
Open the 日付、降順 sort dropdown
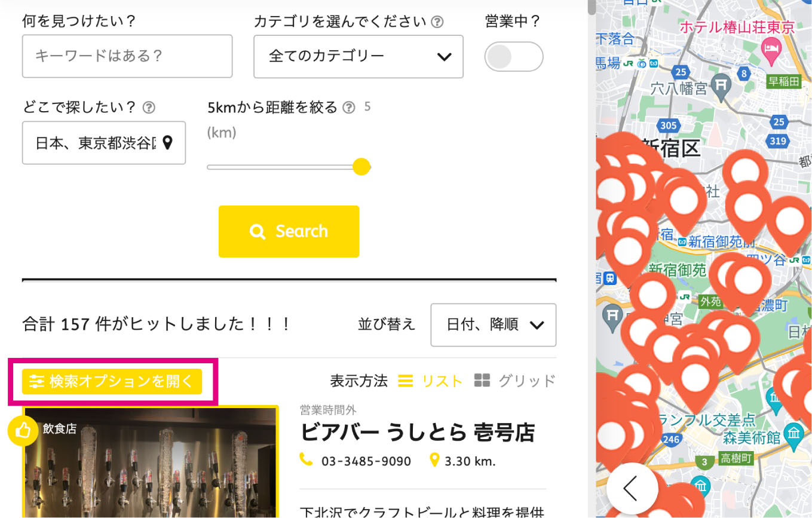pos(493,325)
